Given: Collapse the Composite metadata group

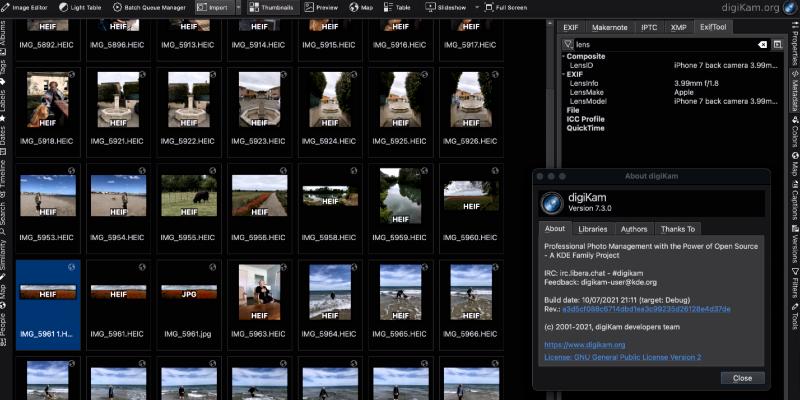Looking at the screenshot, I should [563, 57].
